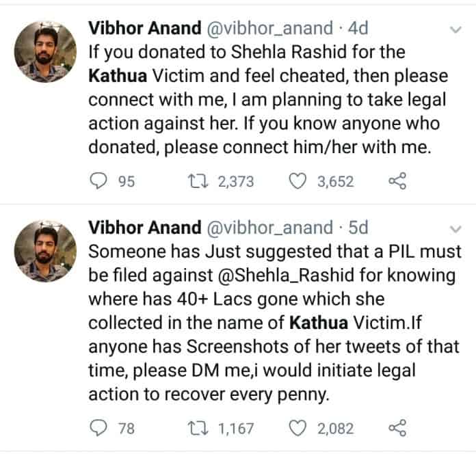Retweet the tweet with 2,373 retweets
Image resolution: width=476 pixels, height=454 pixels.
click(195, 181)
